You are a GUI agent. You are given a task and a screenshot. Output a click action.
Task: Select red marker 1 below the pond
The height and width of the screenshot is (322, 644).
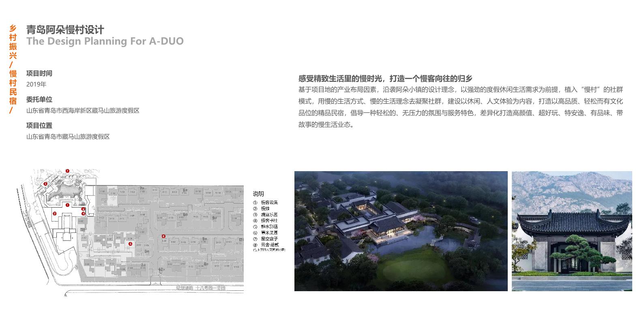pyautogui.click(x=68, y=205)
